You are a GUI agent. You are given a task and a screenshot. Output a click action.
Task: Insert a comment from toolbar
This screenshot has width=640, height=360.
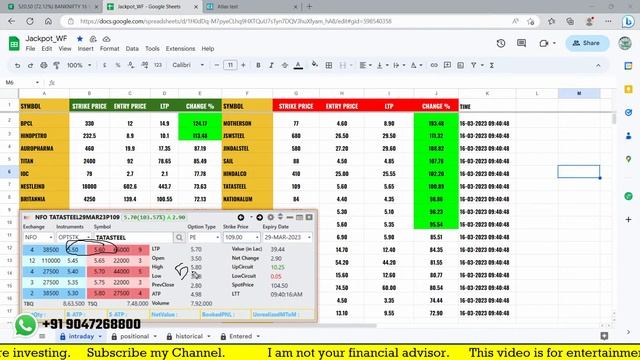point(447,65)
